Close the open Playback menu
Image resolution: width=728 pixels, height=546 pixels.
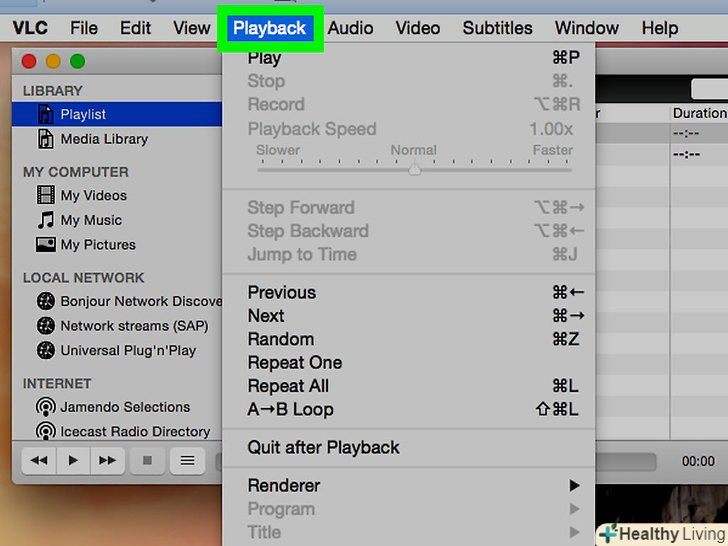(x=269, y=28)
